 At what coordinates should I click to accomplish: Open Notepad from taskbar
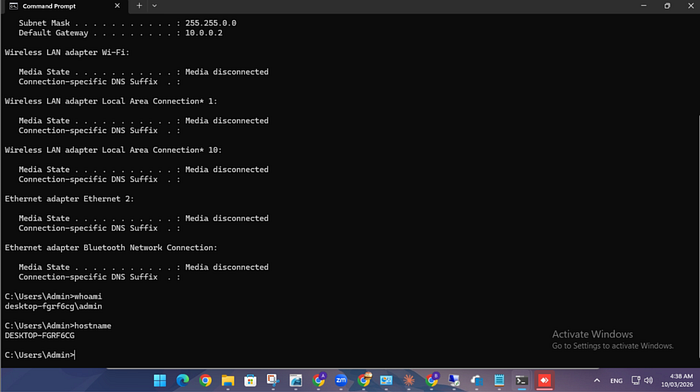pyautogui.click(x=499, y=380)
